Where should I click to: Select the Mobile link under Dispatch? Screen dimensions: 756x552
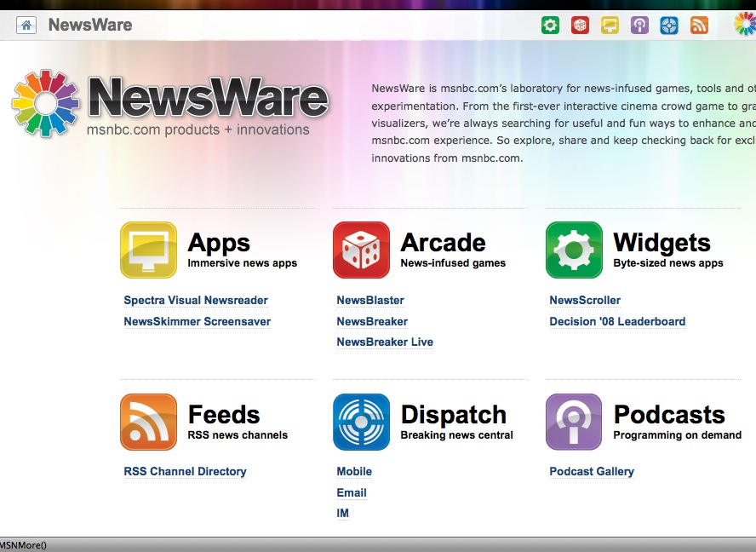[x=354, y=471]
